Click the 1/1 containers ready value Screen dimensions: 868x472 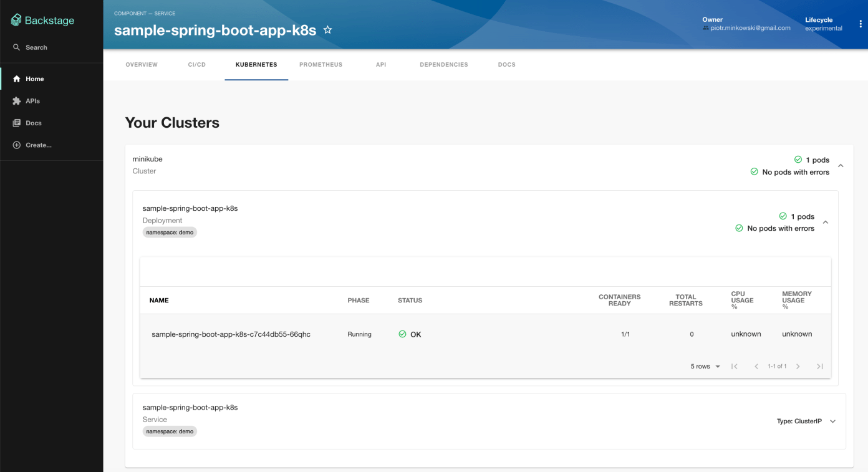click(x=625, y=334)
